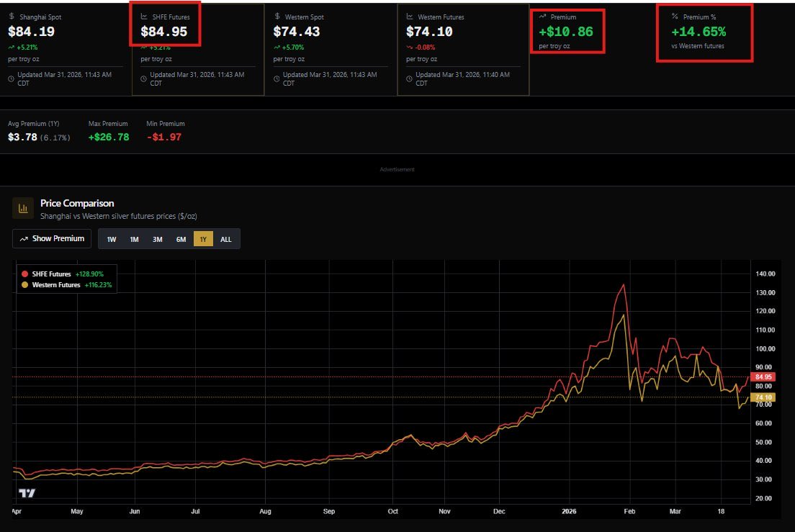The height and width of the screenshot is (532, 795).
Task: Click the line-chart icon on SHFE Futures card
Action: coord(143,15)
